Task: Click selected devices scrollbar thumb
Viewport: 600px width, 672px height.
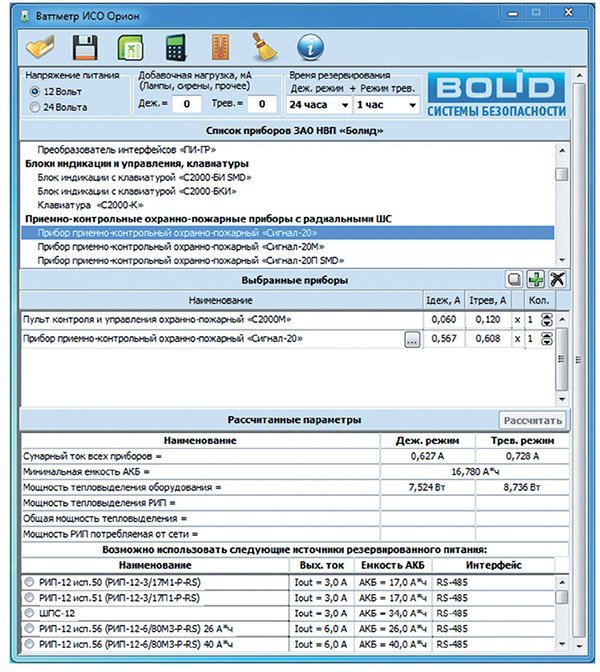Action: (561, 359)
